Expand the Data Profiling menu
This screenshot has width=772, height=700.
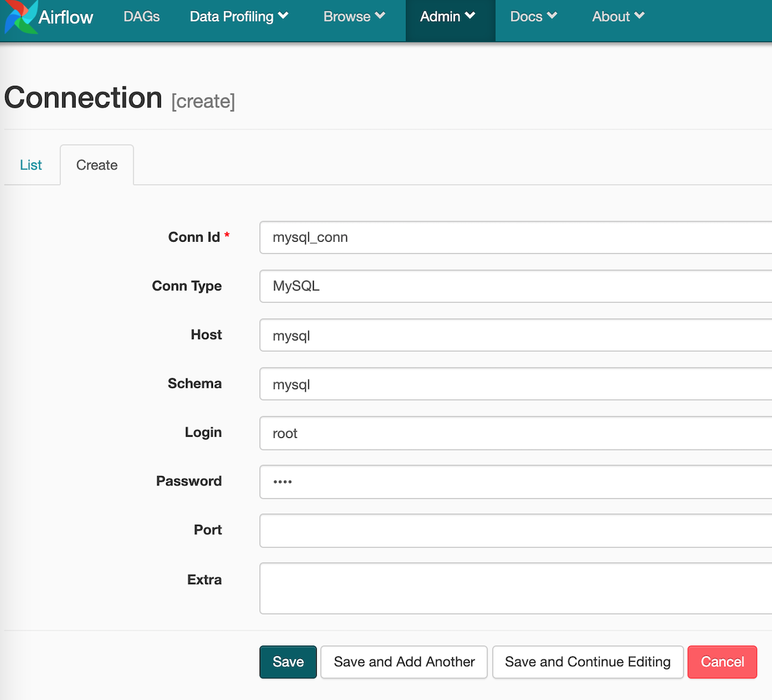[239, 17]
